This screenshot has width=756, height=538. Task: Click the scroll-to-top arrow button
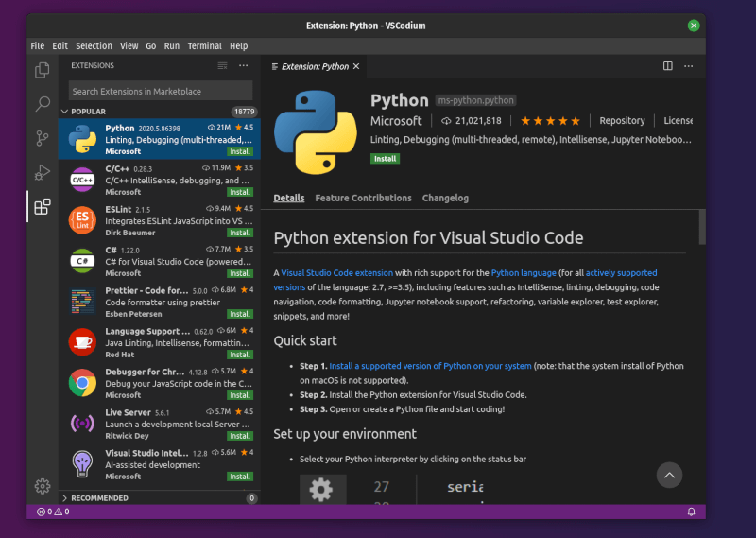669,476
